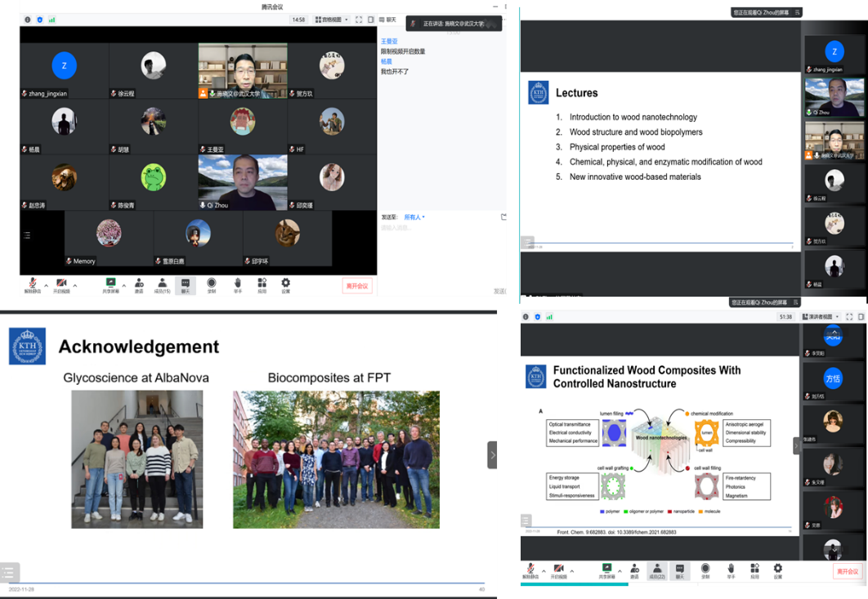Open 设置 settings in the 成员(15) toolbar
This screenshot has width=868, height=599.
(x=285, y=284)
